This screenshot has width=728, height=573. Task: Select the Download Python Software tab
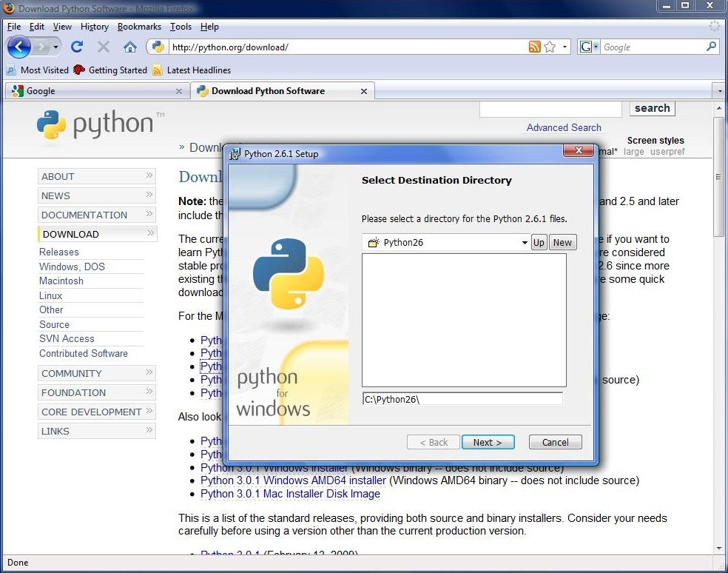[x=283, y=91]
